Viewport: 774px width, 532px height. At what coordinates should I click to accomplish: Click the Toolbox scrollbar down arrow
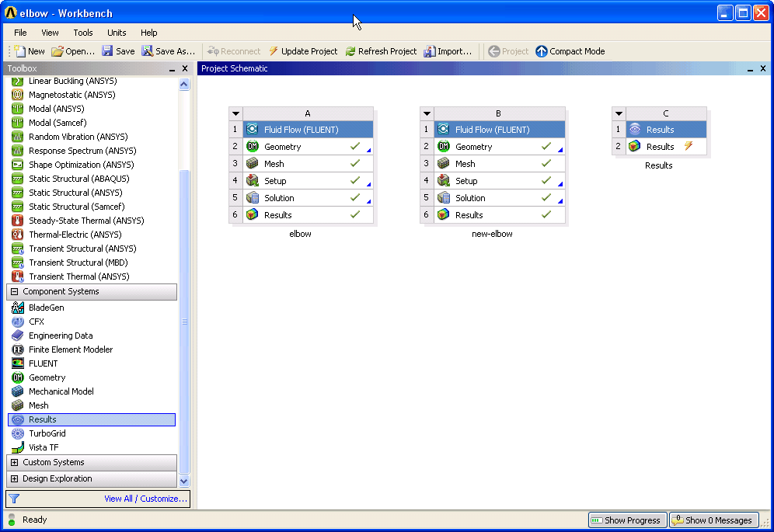pyautogui.click(x=184, y=482)
